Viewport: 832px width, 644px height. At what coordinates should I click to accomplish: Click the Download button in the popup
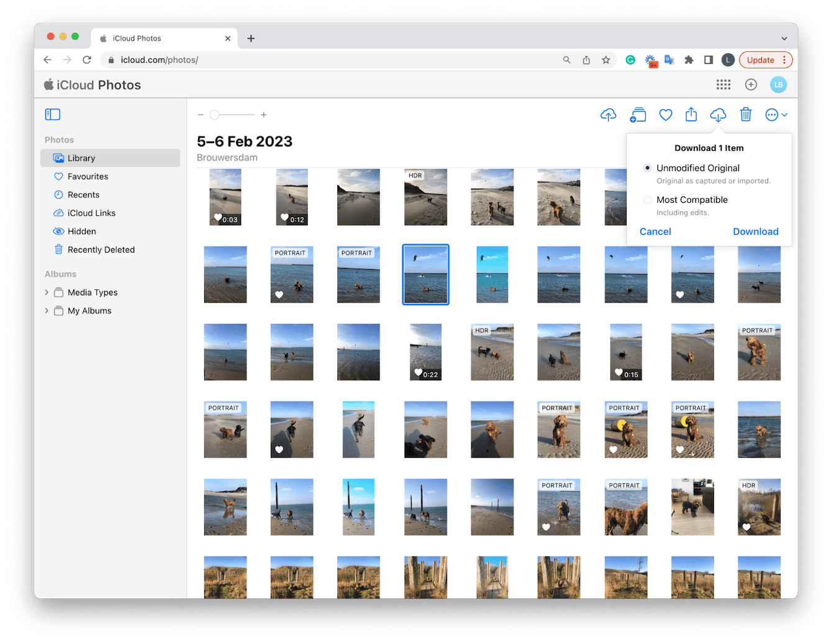pos(756,231)
